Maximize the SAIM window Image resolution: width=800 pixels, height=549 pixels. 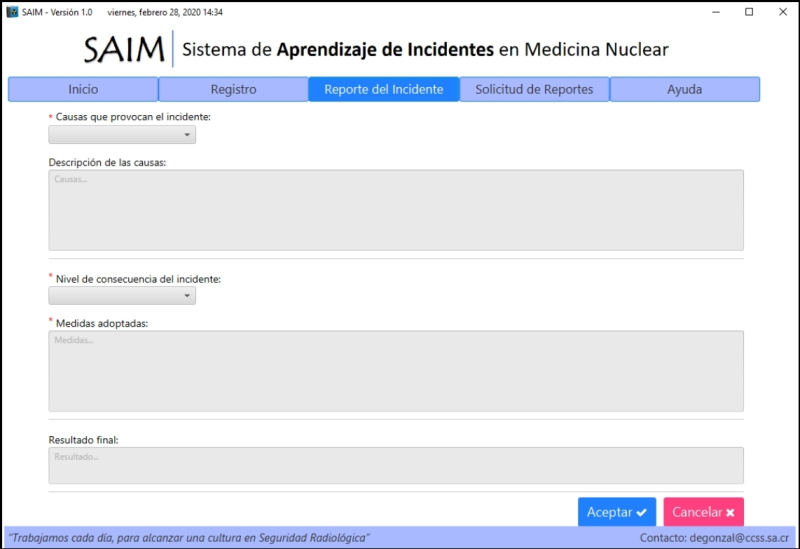click(749, 12)
